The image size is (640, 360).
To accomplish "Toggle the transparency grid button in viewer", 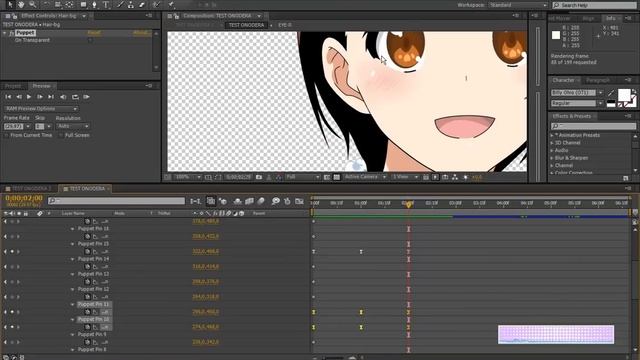I will [x=336, y=177].
